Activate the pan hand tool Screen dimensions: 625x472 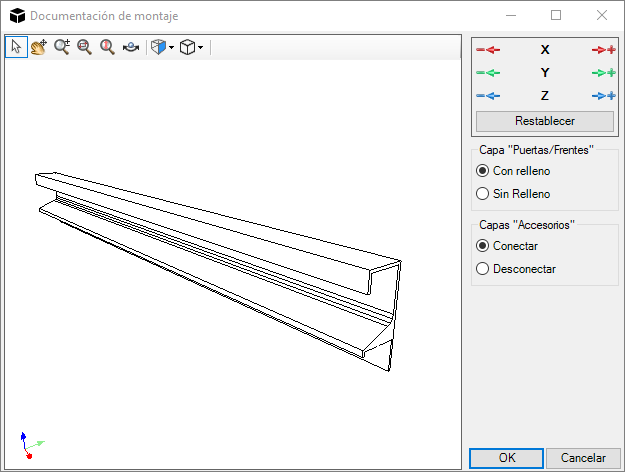pos(39,47)
